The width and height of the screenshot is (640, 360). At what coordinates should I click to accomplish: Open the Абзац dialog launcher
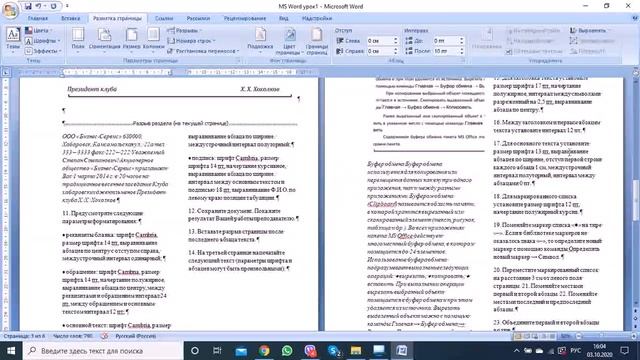coord(463,60)
